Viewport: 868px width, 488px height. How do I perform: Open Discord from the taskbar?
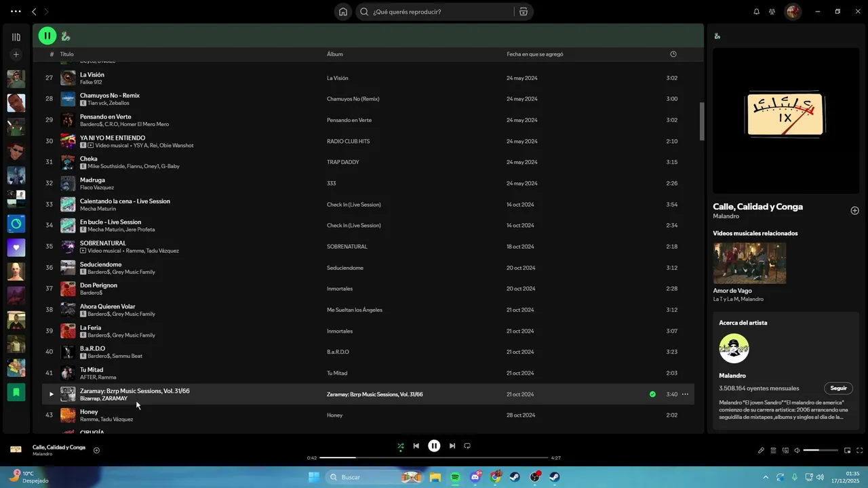(475, 477)
